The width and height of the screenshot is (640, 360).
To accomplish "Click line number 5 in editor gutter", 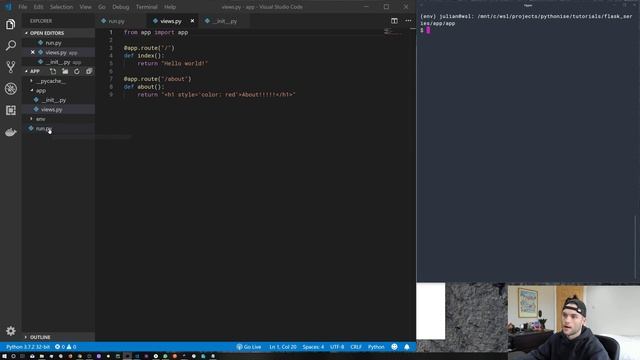I will coord(111,64).
